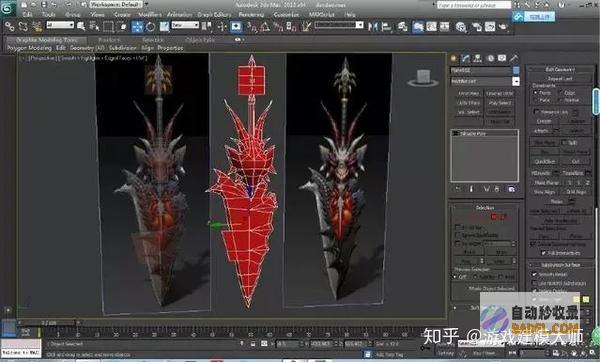
Task: Click the Mirror tool icon
Action: click(x=373, y=26)
